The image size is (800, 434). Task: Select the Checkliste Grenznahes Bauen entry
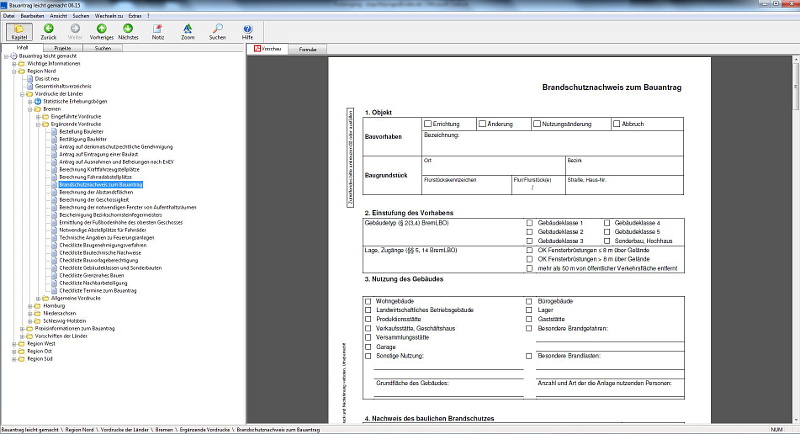(x=91, y=275)
